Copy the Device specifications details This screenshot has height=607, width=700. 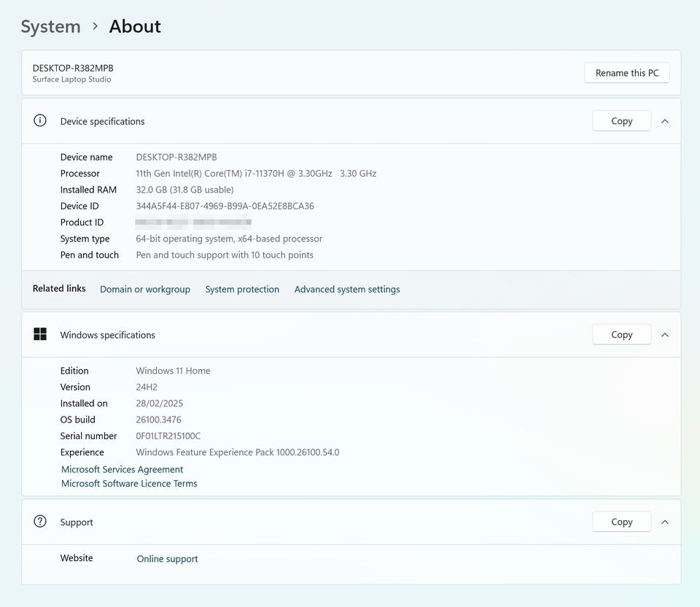point(621,121)
